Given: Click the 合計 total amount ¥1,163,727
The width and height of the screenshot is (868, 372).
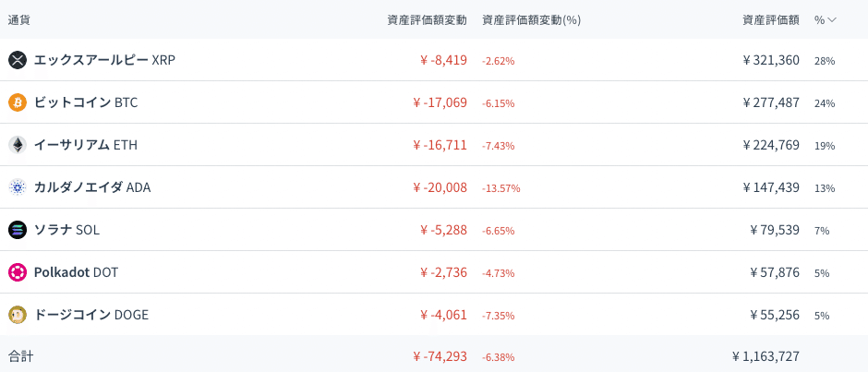Looking at the screenshot, I should [x=766, y=355].
